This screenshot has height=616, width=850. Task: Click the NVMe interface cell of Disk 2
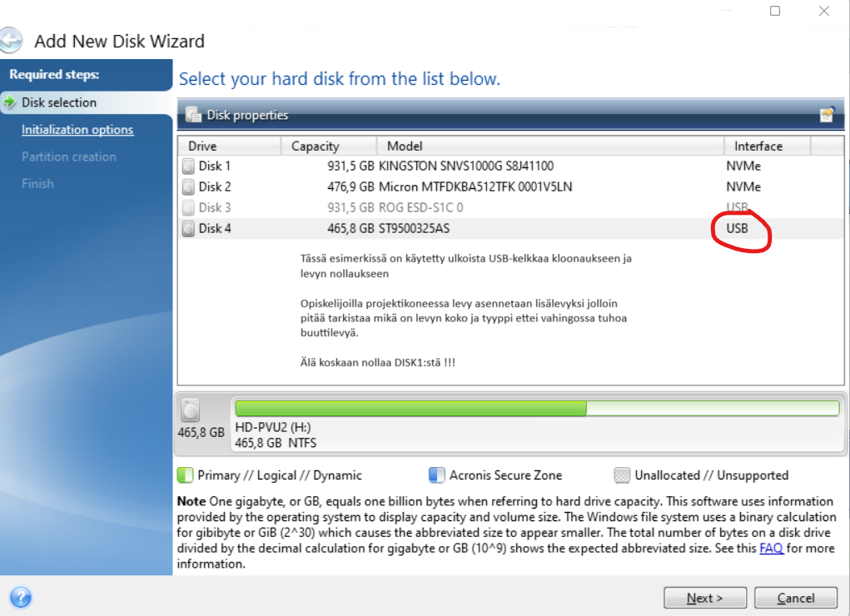point(743,187)
